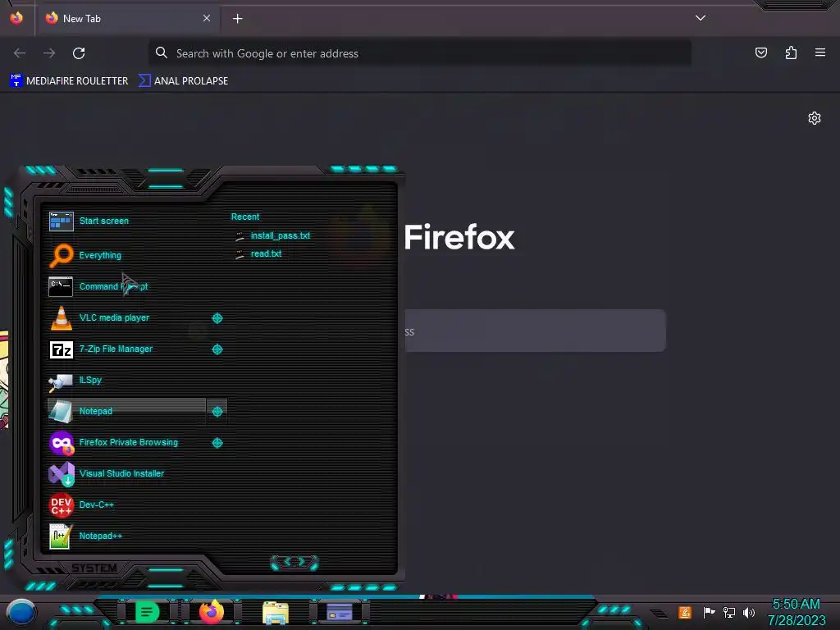Open the Java update tray icon
The height and width of the screenshot is (630, 840).
684,612
